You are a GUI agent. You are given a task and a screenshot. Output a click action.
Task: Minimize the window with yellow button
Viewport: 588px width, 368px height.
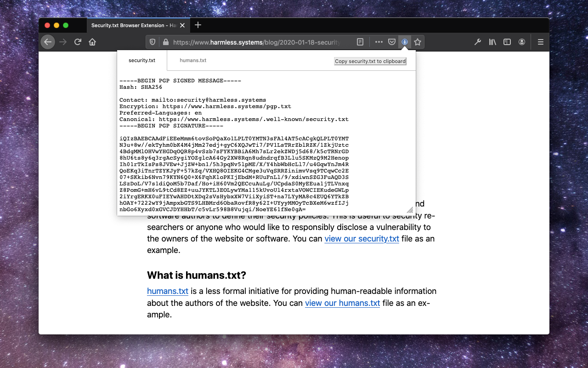[57, 25]
